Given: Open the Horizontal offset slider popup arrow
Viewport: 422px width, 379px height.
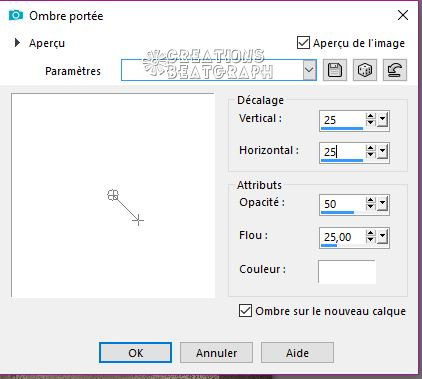Looking at the screenshot, I should point(382,152).
